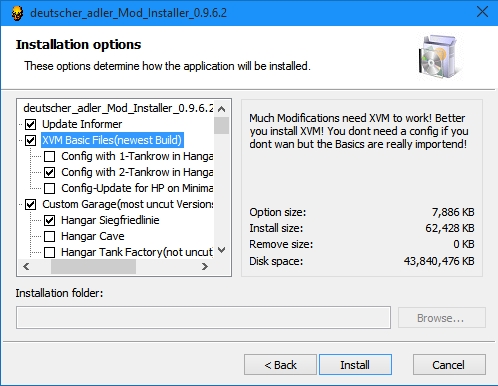Click the Installation options heading
Screen dimensions: 498x386
[79, 45]
